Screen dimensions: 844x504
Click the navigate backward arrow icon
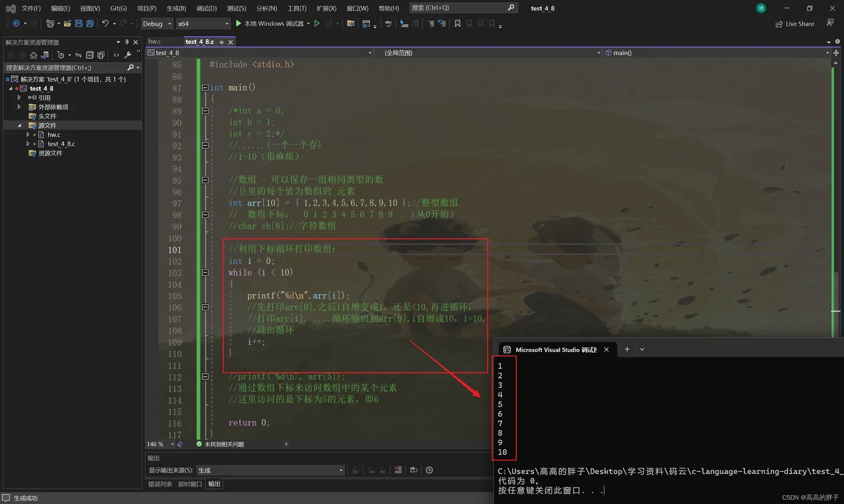click(x=16, y=24)
